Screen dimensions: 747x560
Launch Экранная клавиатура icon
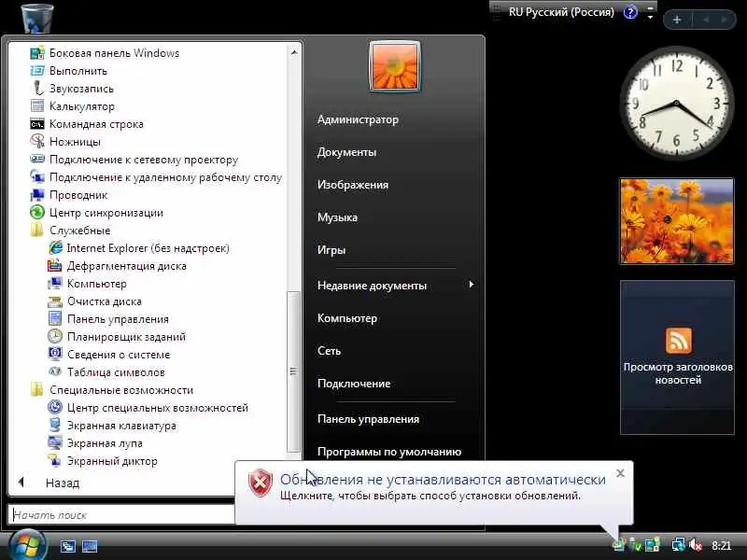[55, 425]
